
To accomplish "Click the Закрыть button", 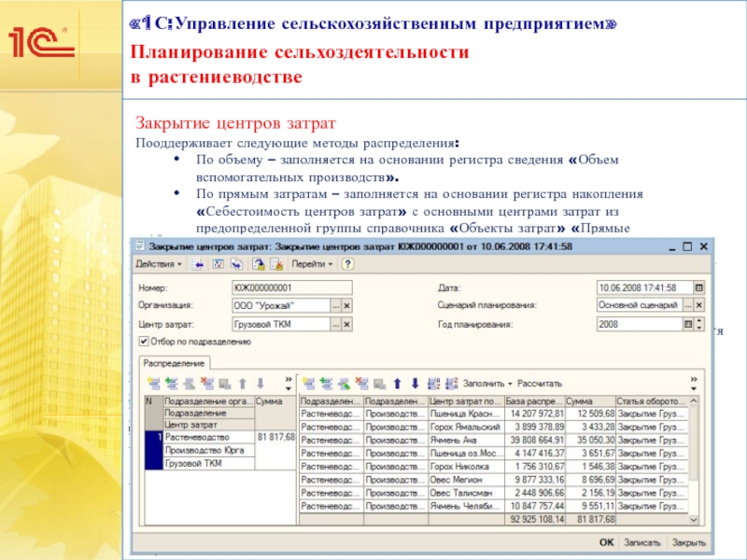I will point(689,542).
